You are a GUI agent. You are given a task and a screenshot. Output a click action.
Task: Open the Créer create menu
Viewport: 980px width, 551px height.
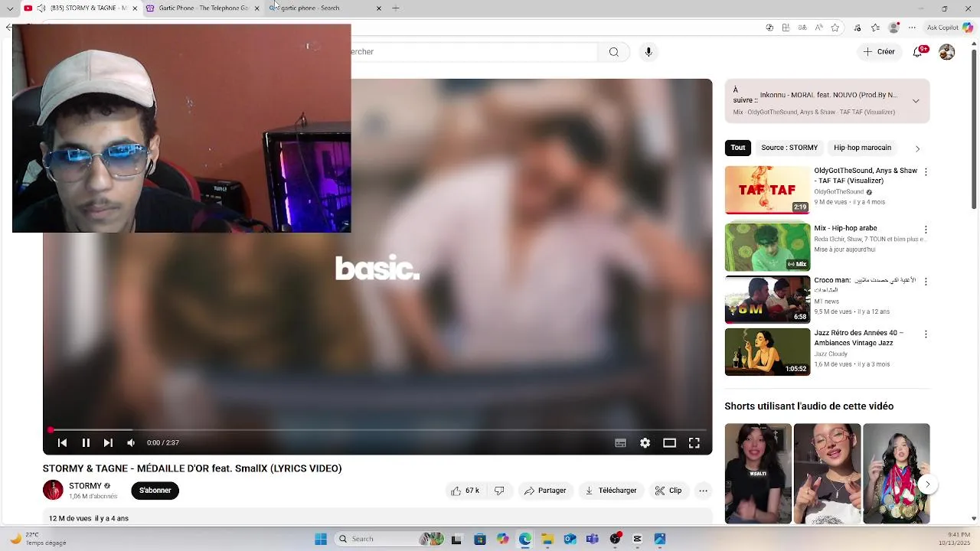(879, 52)
